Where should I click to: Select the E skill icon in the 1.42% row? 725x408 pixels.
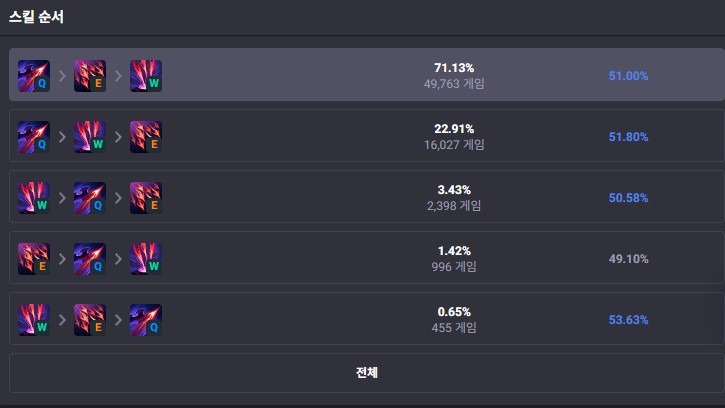point(34,259)
